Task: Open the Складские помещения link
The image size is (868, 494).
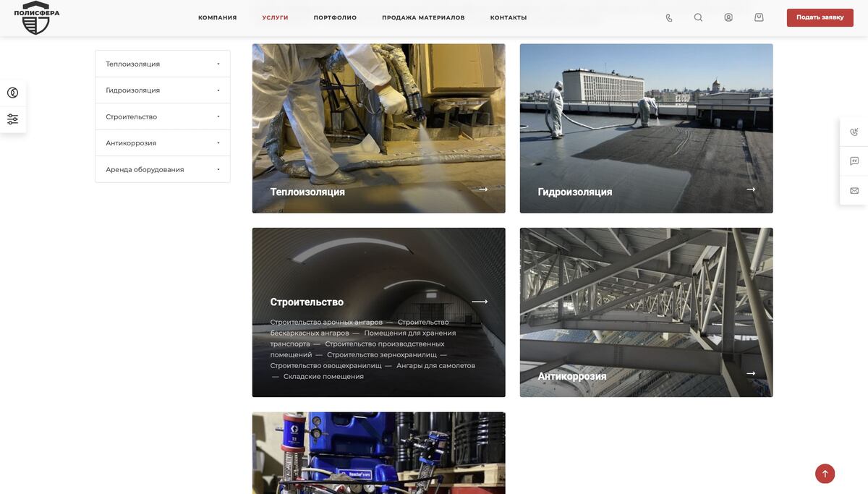Action: pyautogui.click(x=323, y=376)
